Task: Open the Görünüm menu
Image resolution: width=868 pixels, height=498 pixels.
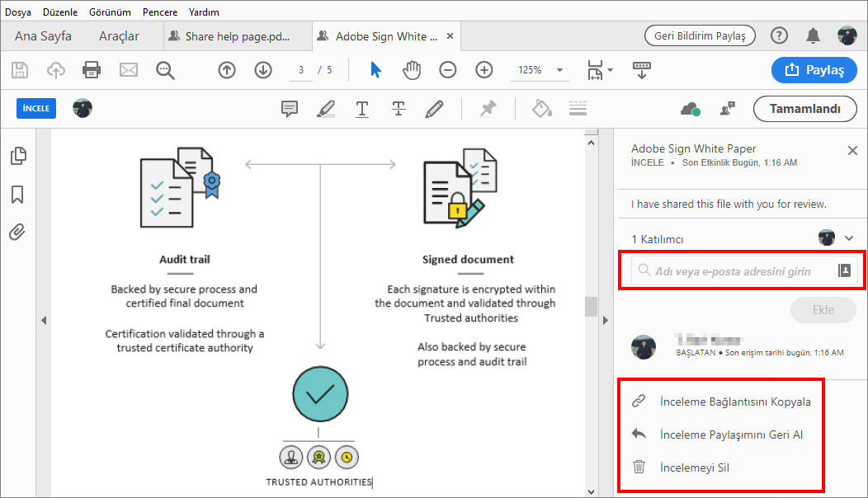Action: coord(111,12)
